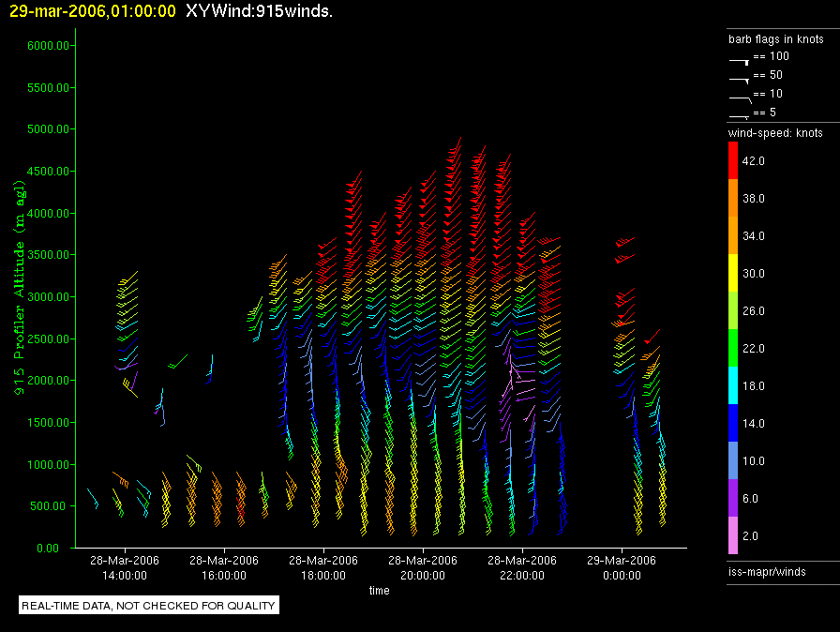Click the 10-knot barb flag legend symbol
Viewport: 840px width, 632px height.
click(x=740, y=96)
